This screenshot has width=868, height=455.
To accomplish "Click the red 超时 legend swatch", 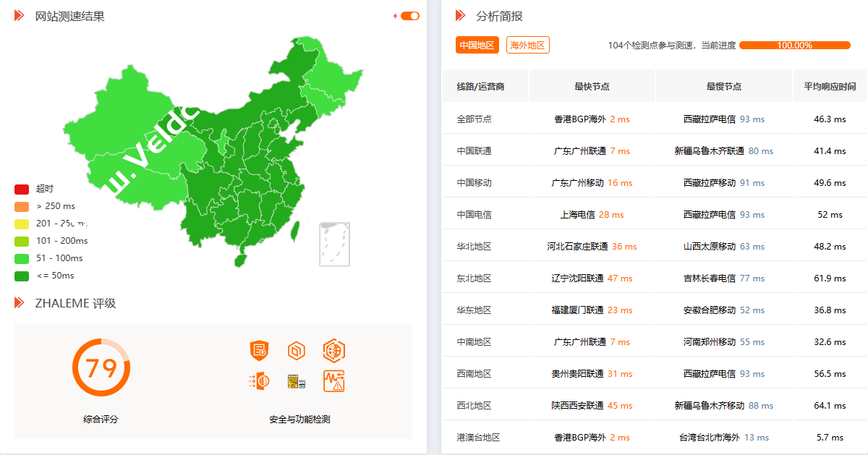I will 22,189.
